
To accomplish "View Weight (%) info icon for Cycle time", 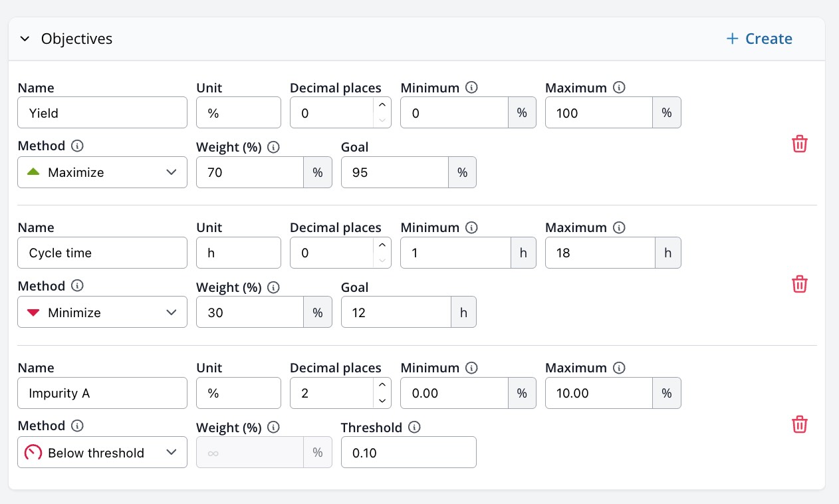I will [x=273, y=287].
